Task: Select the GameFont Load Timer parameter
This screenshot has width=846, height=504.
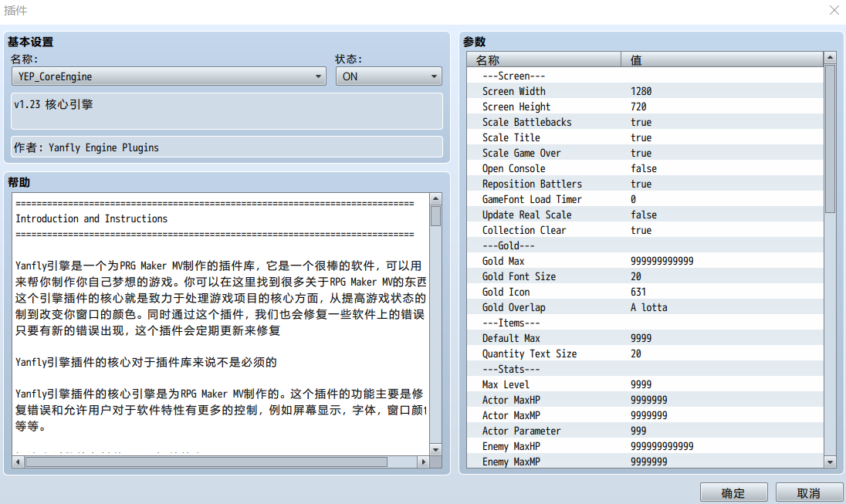Action: (x=645, y=199)
